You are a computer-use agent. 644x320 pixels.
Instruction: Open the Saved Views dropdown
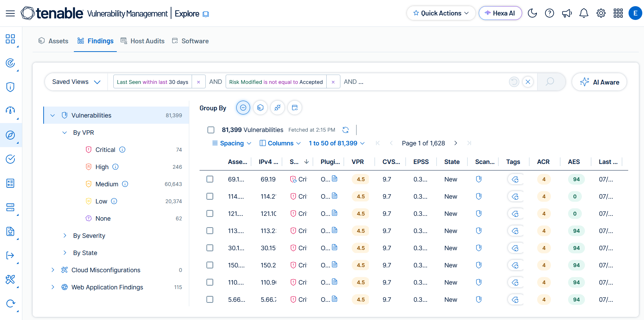click(76, 82)
